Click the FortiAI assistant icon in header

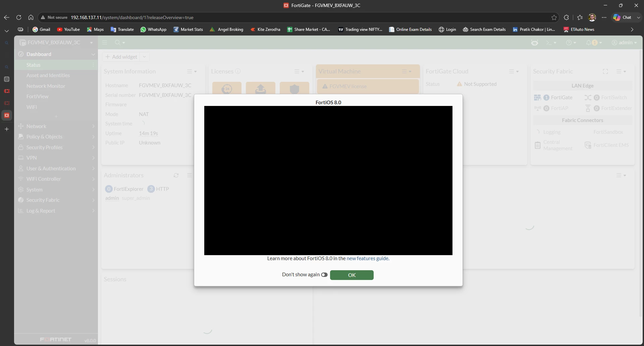[535, 43]
